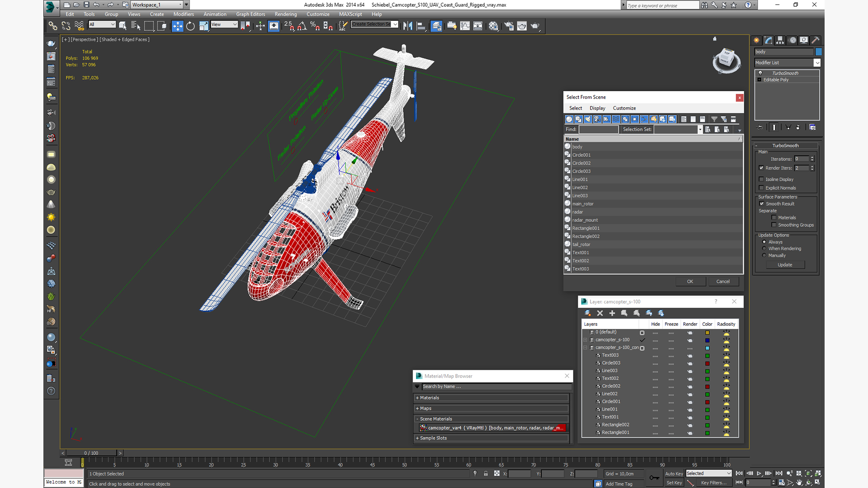Click the Angle Snap toggle icon
The height and width of the screenshot is (488, 868).
(302, 26)
